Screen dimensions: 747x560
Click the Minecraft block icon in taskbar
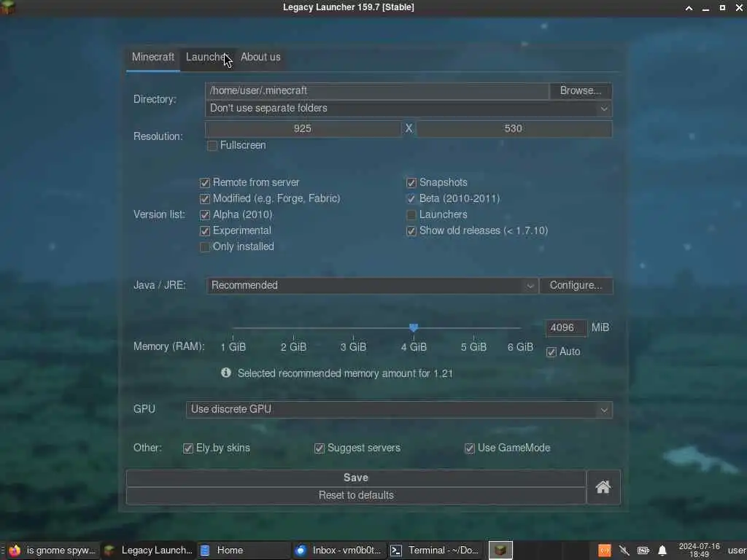click(x=500, y=550)
